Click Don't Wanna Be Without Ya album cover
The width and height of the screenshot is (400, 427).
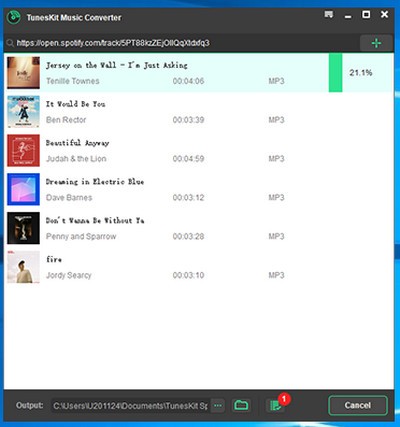point(23,228)
